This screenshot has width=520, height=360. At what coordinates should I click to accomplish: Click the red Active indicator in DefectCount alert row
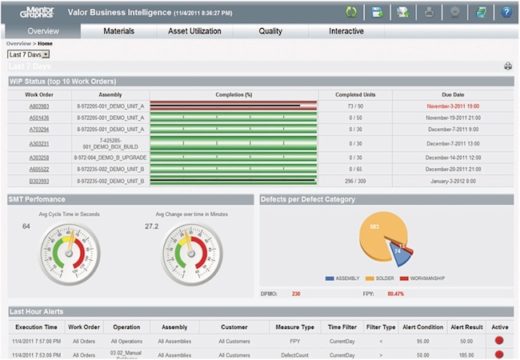[x=499, y=354]
